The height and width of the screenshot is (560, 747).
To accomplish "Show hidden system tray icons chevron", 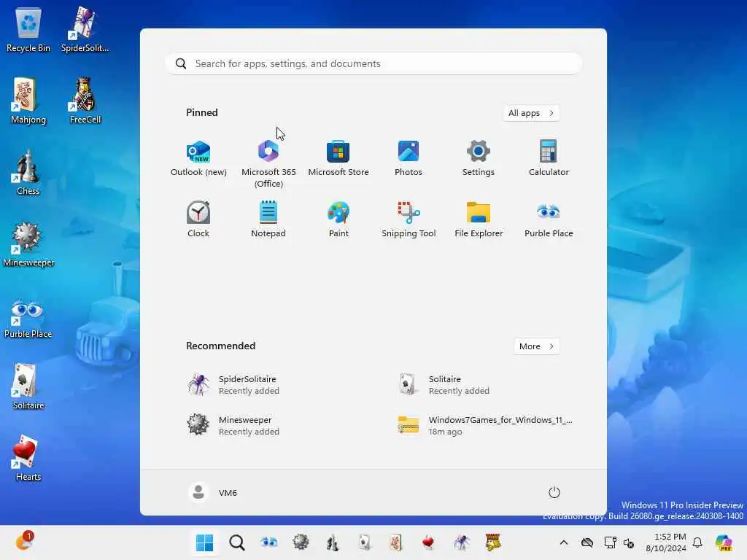I will click(564, 542).
